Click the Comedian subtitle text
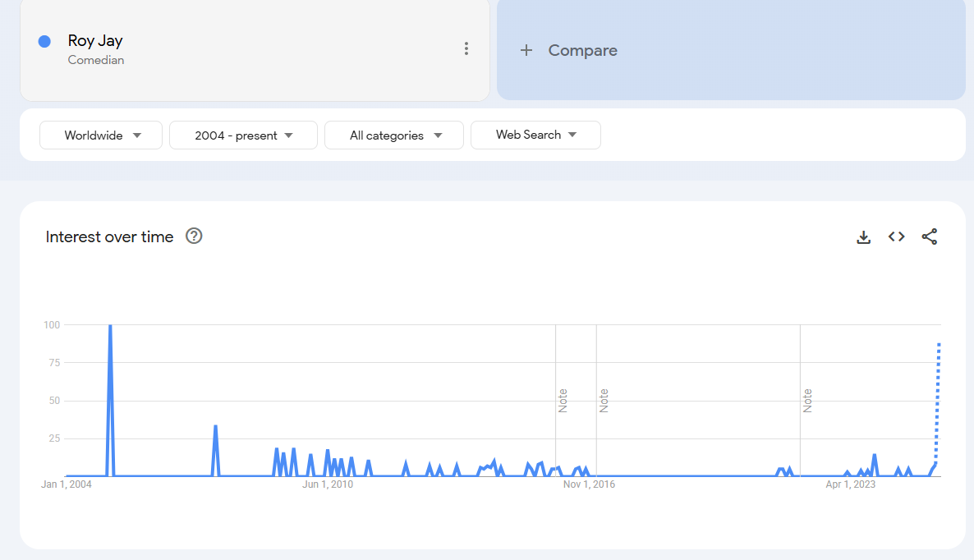The width and height of the screenshot is (974, 560). (x=96, y=60)
